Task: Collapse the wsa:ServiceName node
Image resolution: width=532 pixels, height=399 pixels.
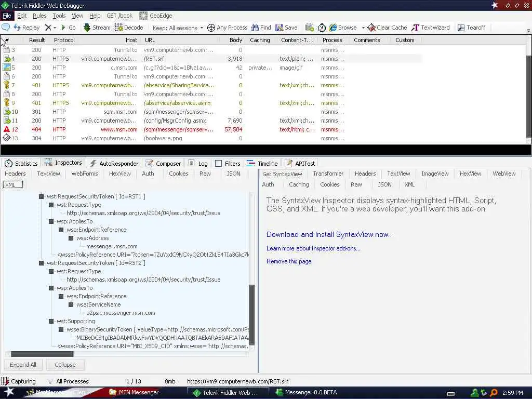Action: (x=71, y=304)
